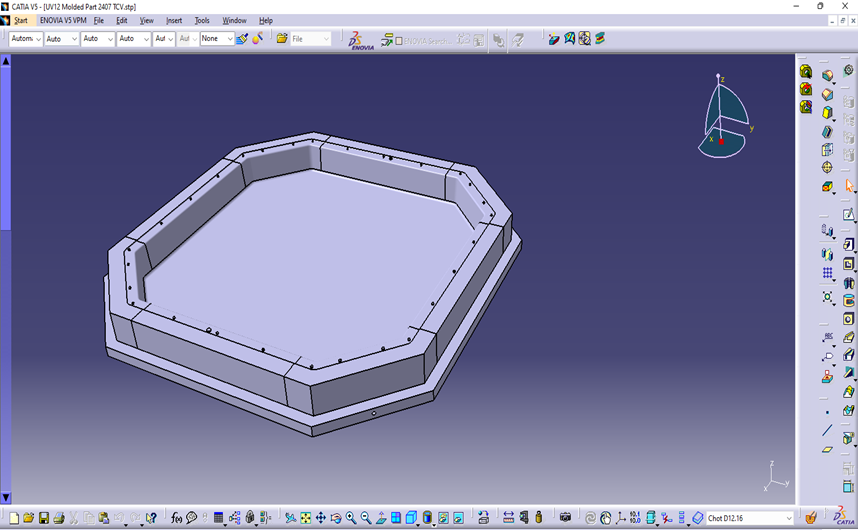
Task: Click the ENOVIA logo icon
Action: click(x=360, y=39)
